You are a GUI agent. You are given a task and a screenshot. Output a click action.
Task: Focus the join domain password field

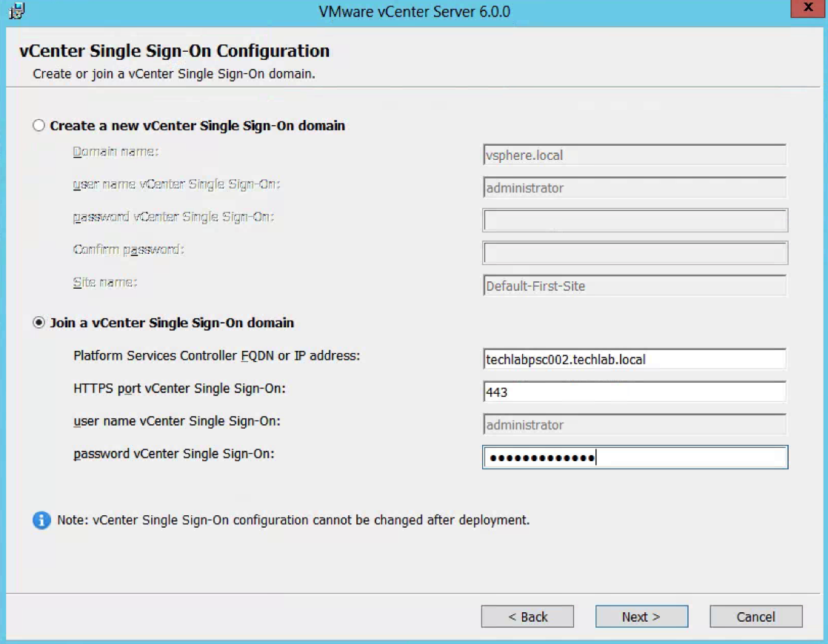pos(635,457)
